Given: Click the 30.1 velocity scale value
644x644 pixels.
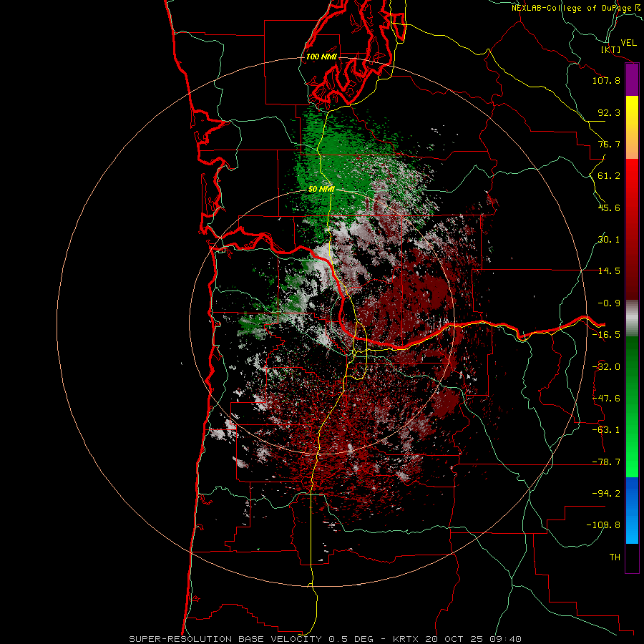Looking at the screenshot, I should [609, 240].
